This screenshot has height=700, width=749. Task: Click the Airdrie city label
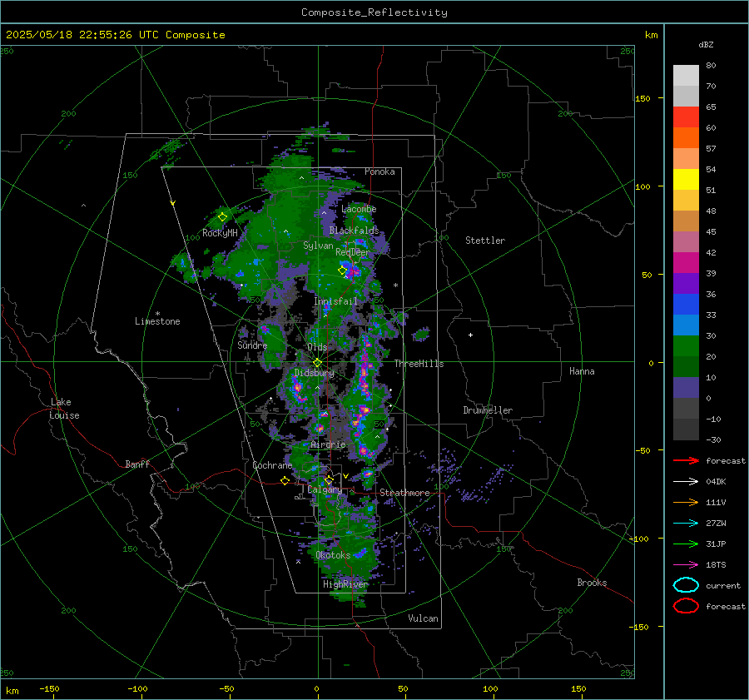[328, 444]
